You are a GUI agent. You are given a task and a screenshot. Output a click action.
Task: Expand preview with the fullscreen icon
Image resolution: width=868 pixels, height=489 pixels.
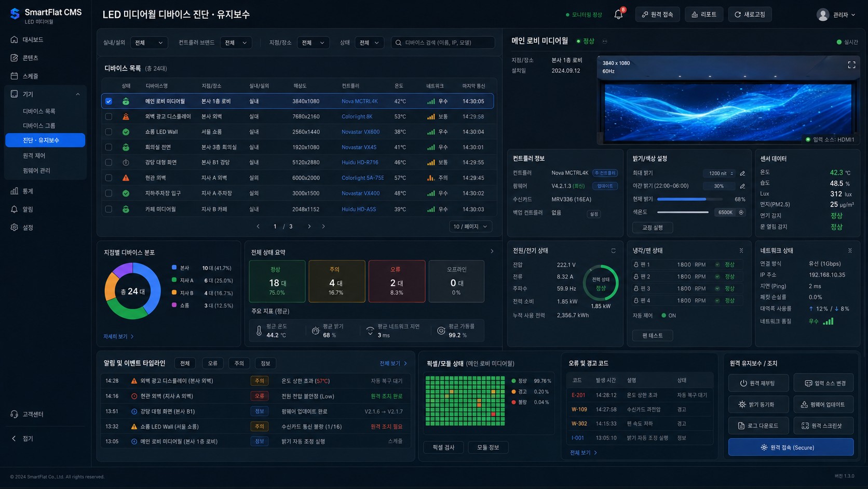(851, 65)
